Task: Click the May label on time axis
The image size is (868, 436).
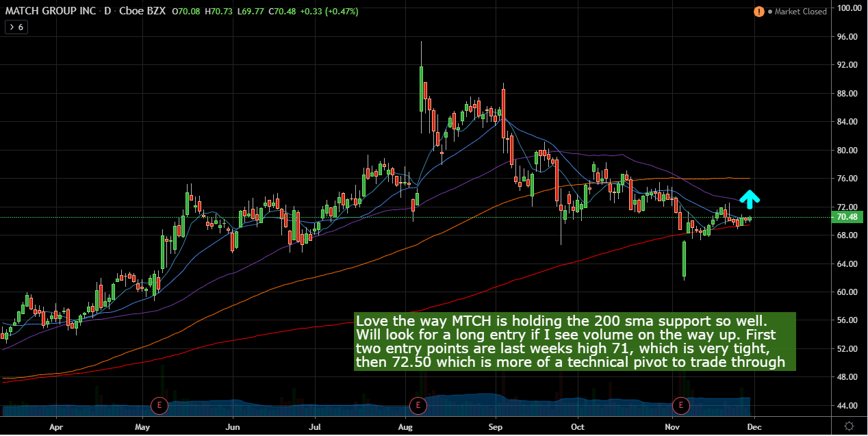Action: pos(142,426)
